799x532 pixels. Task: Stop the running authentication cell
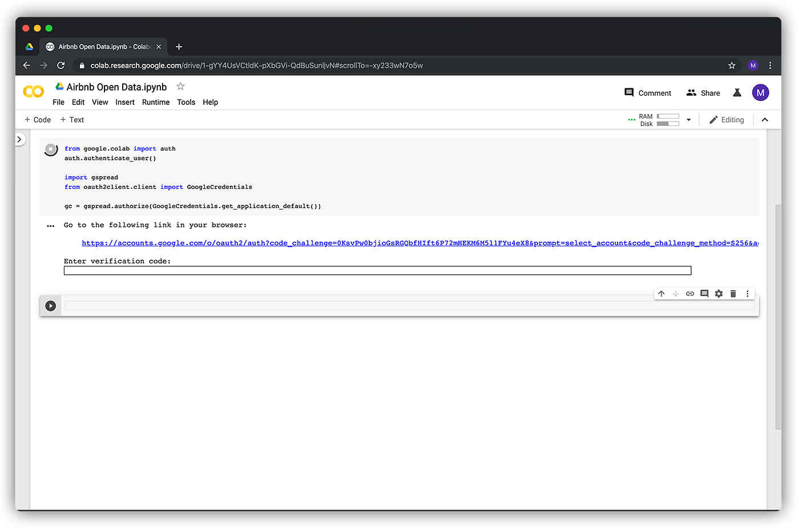(51, 149)
